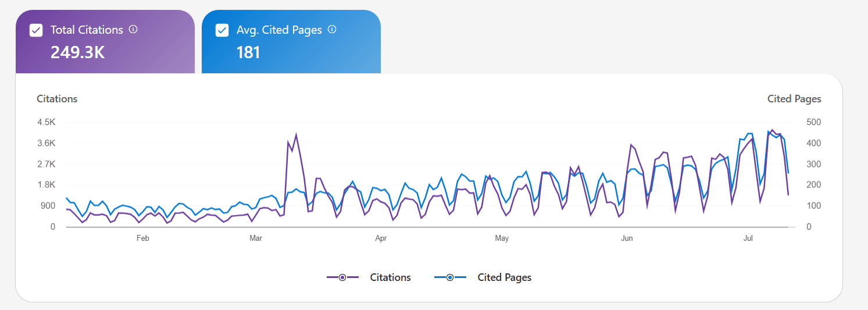The image size is (868, 310).
Task: Select the Avg. Cited Pages blue card
Action: [x=291, y=42]
